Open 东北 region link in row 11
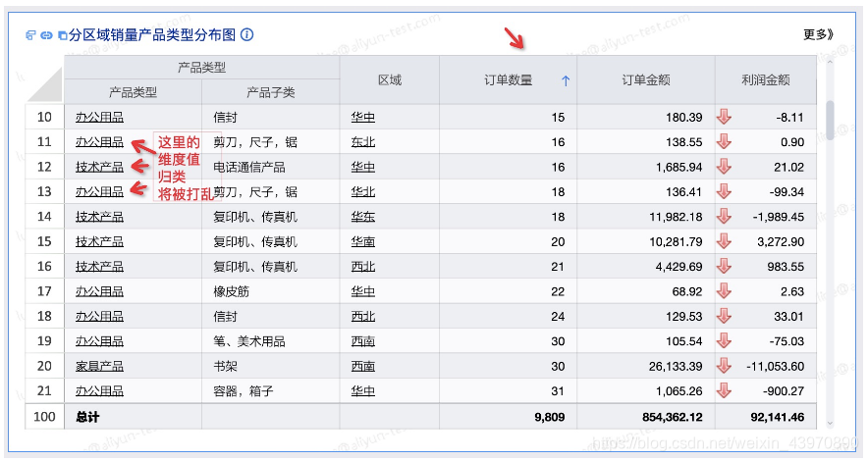 coord(363,142)
